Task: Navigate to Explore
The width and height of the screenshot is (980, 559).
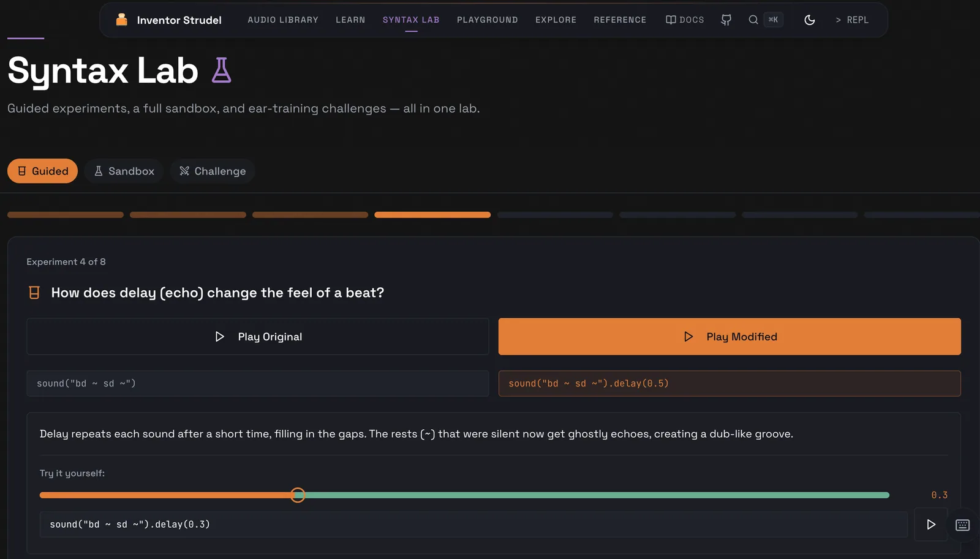Action: click(x=556, y=20)
